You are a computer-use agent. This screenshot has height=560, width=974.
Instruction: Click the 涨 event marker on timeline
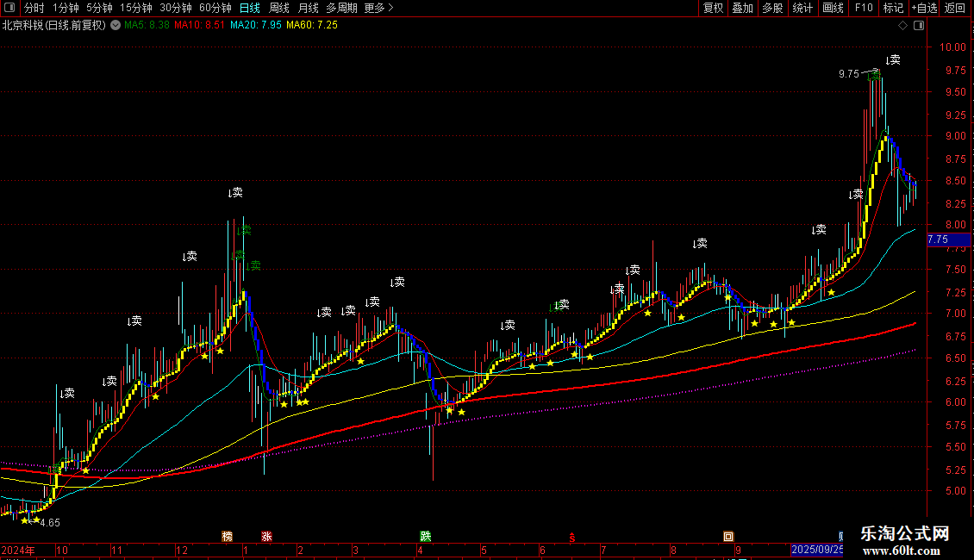point(267,537)
